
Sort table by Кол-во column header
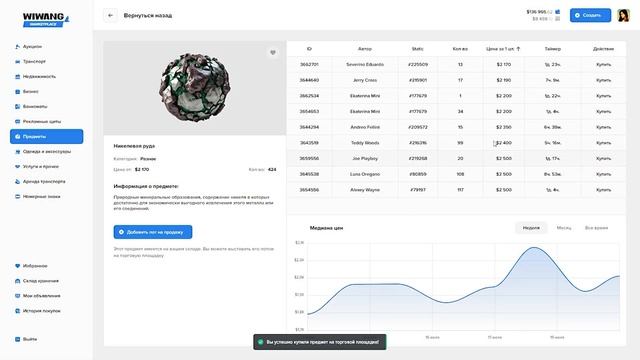click(x=460, y=49)
